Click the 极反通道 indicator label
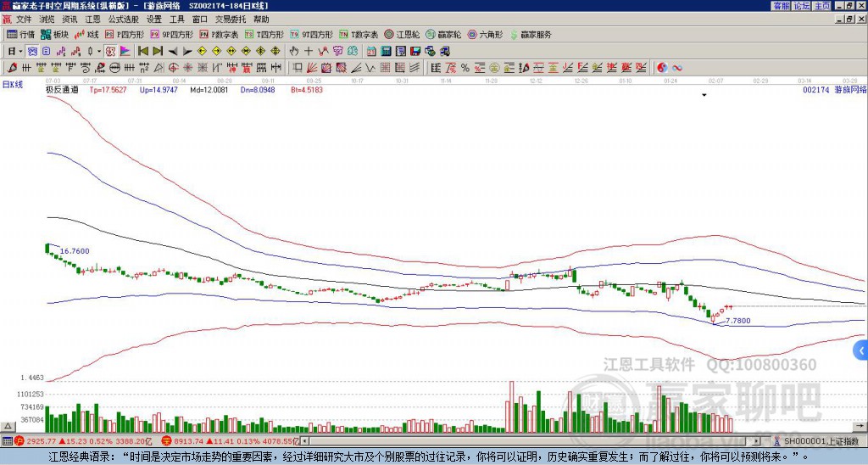Viewport: 868px width, 465px height. pyautogui.click(x=62, y=89)
